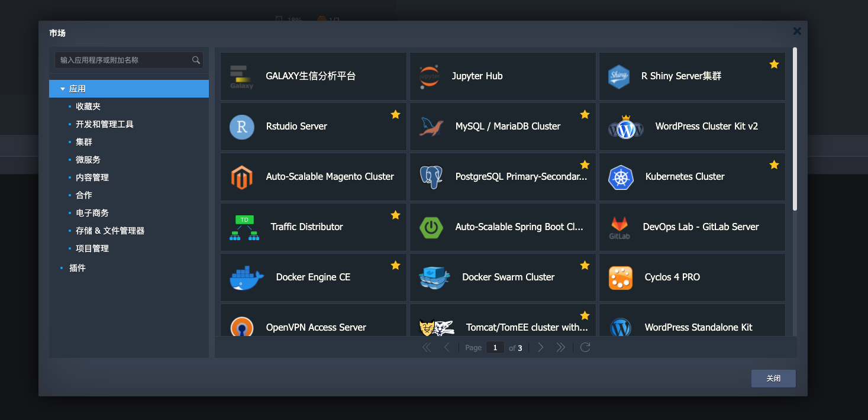The width and height of the screenshot is (868, 420).
Task: Toggle favorite star on Docker Engine CE
Action: point(395,265)
